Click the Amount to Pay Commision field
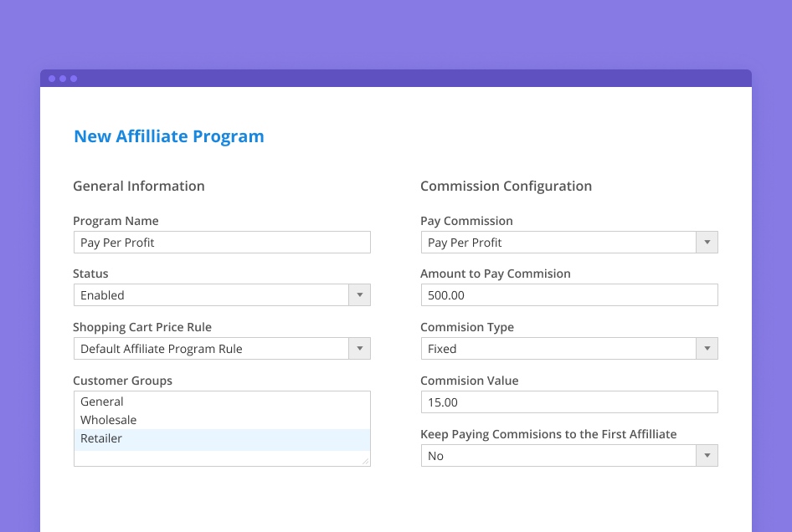The height and width of the screenshot is (532, 792). click(x=568, y=295)
